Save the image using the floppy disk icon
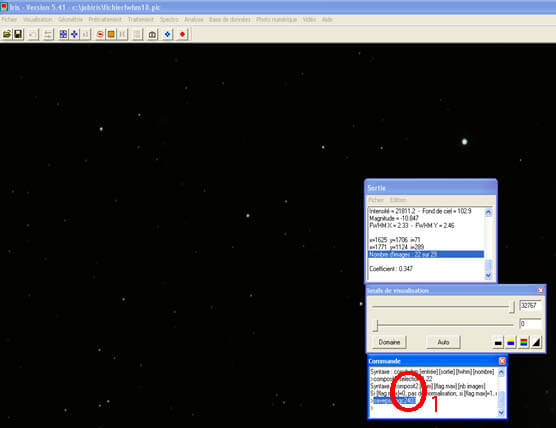Screen dimensions: 556x428 (18, 34)
